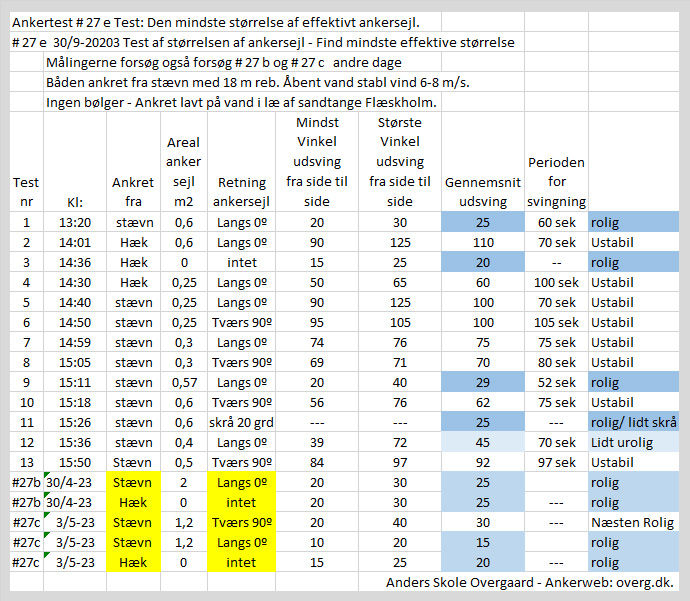Click the 'Areal anker sejl m2' header
This screenshot has width=690, height=601.
[184, 171]
